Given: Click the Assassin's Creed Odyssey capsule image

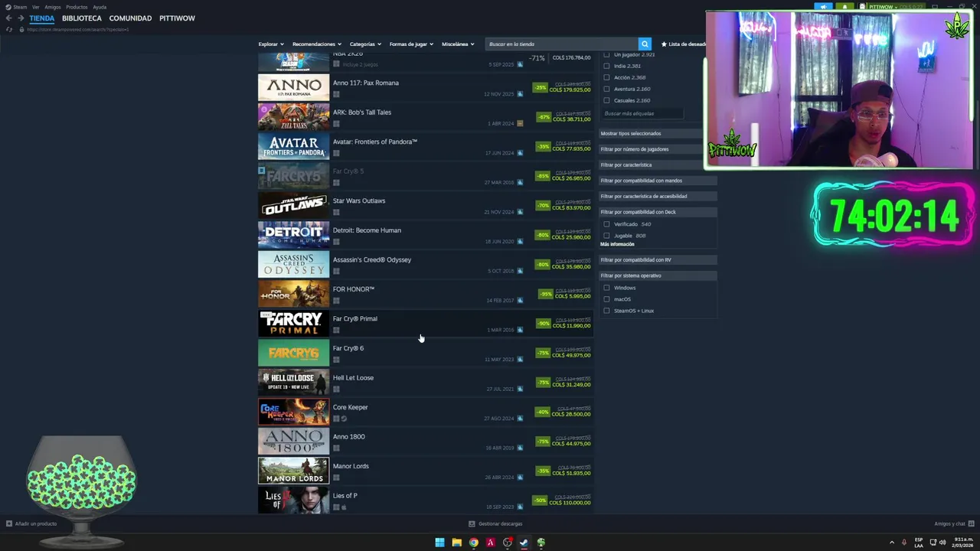Looking at the screenshot, I should 293,264.
